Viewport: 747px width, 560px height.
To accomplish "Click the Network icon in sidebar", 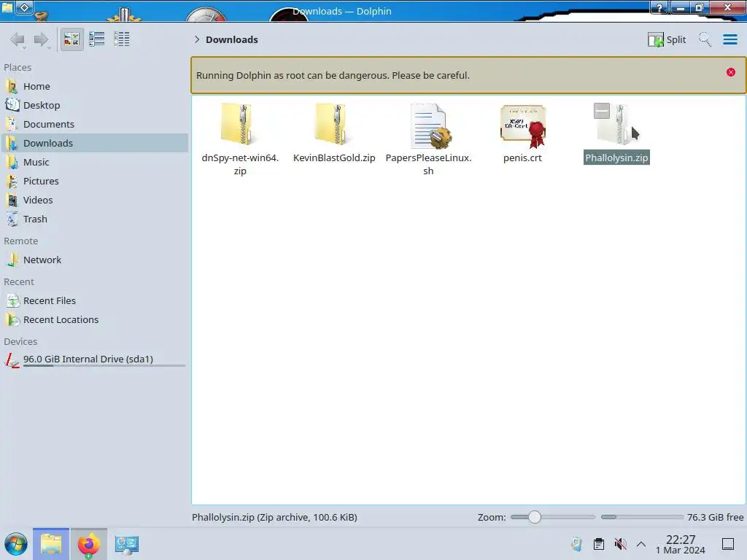I will [x=12, y=260].
